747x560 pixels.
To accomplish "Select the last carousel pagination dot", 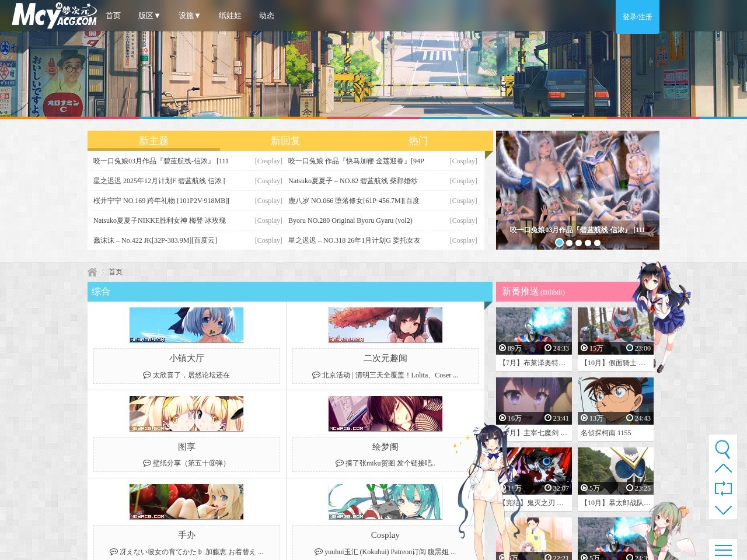I will (597, 243).
